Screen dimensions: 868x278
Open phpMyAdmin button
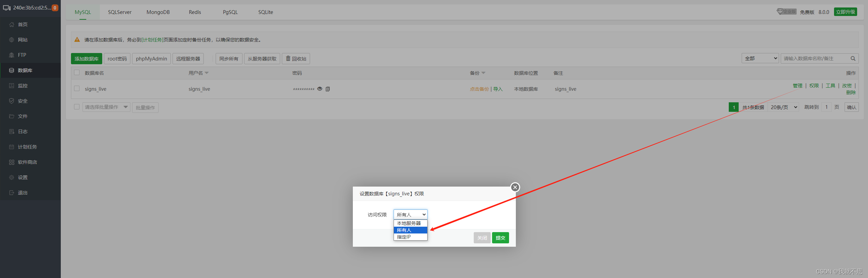coord(151,58)
